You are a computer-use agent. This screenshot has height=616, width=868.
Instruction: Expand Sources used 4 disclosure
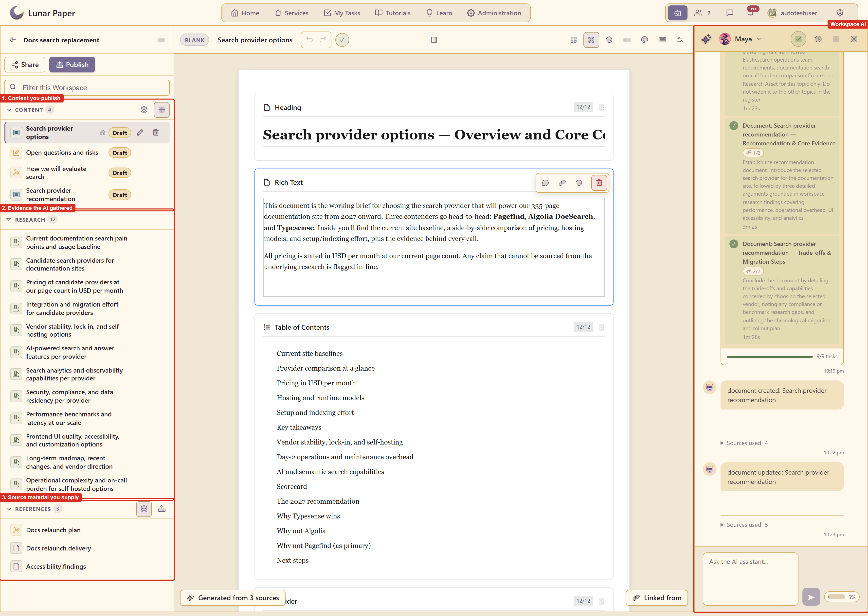point(744,443)
